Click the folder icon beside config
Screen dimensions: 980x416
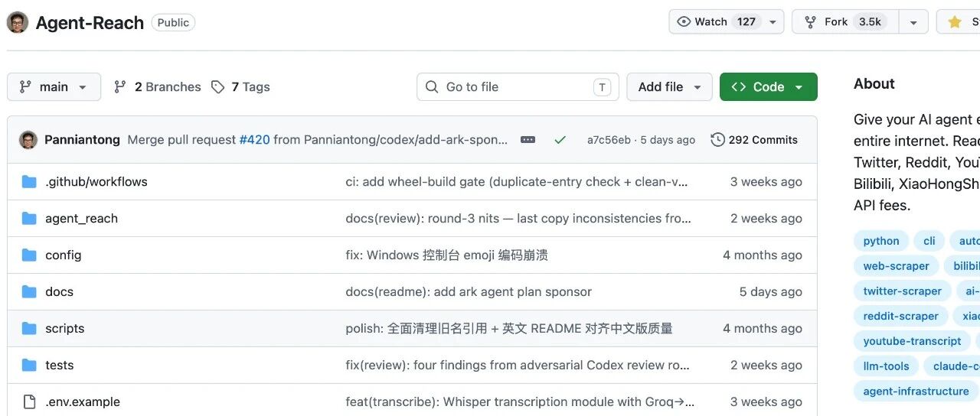pyautogui.click(x=29, y=255)
